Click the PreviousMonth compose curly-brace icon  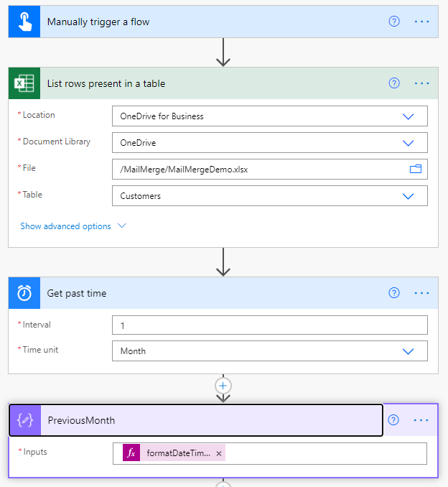click(25, 420)
